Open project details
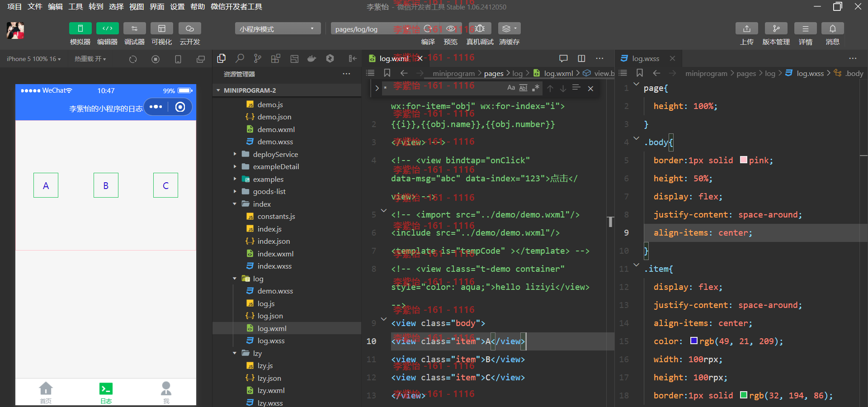The width and height of the screenshot is (868, 407). (806, 28)
